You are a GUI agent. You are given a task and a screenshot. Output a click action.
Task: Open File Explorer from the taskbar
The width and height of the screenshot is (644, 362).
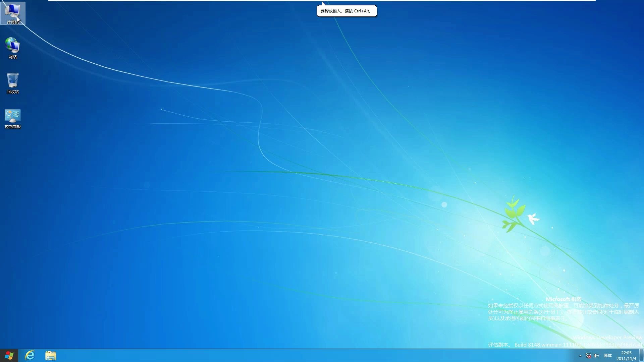pyautogui.click(x=51, y=356)
